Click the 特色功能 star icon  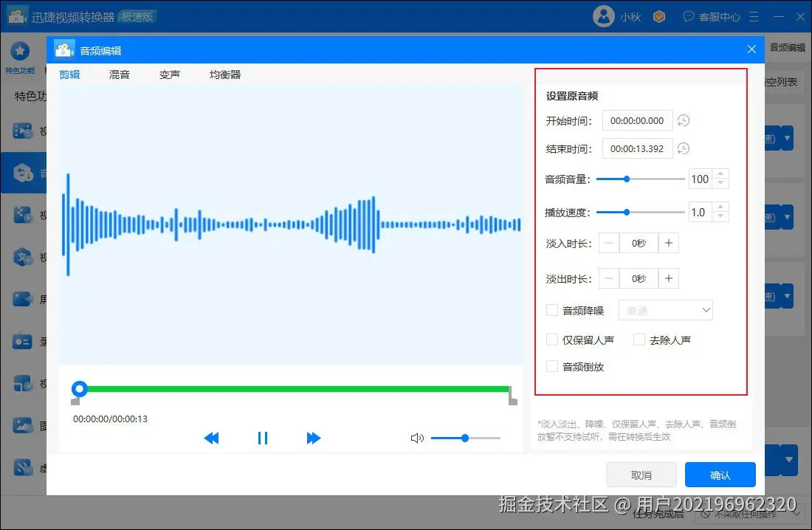pos(20,51)
